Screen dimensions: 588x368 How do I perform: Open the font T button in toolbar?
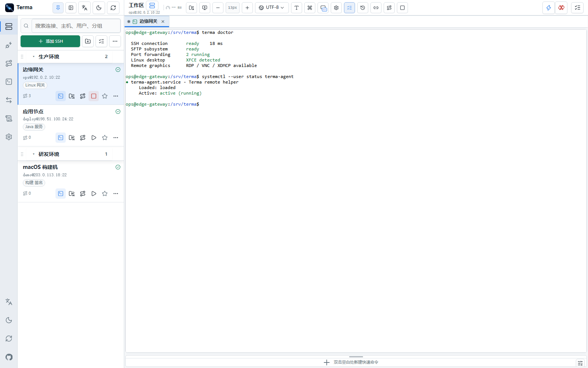[x=297, y=8]
